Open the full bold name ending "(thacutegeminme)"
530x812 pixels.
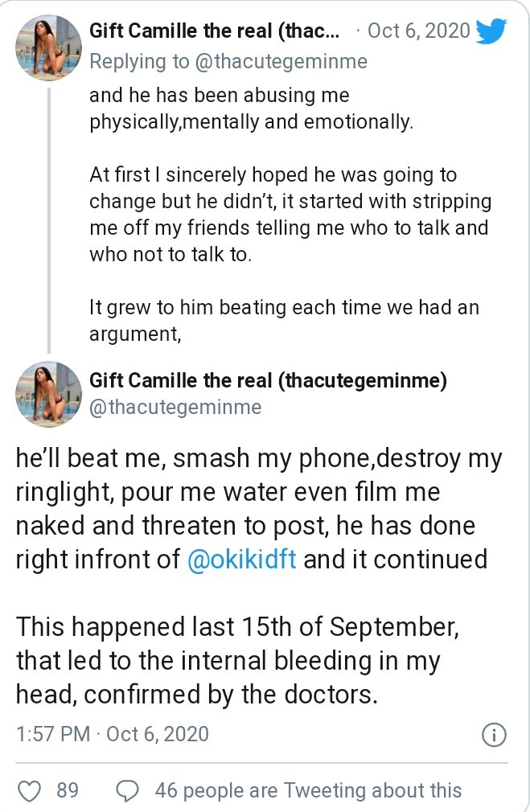tap(268, 380)
